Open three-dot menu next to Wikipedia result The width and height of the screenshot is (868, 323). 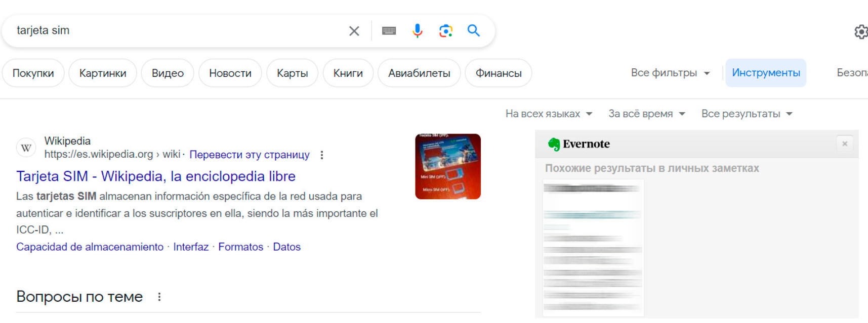pyautogui.click(x=322, y=155)
